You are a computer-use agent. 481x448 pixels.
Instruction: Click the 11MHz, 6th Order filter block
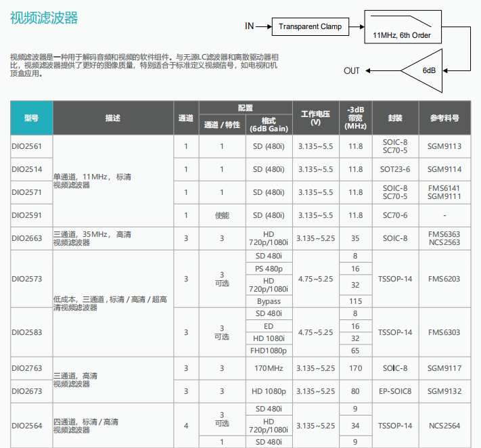(x=401, y=28)
